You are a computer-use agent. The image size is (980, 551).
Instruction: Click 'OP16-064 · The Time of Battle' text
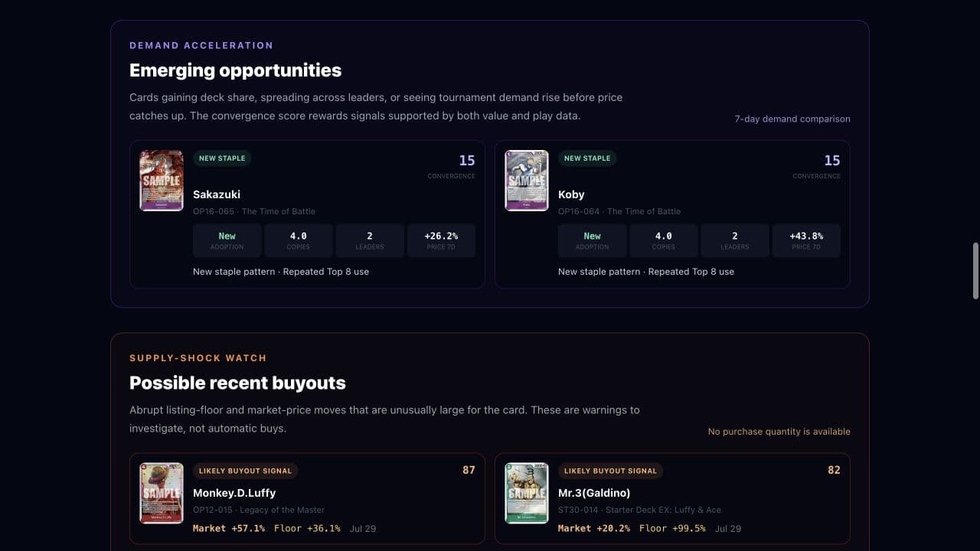[619, 211]
